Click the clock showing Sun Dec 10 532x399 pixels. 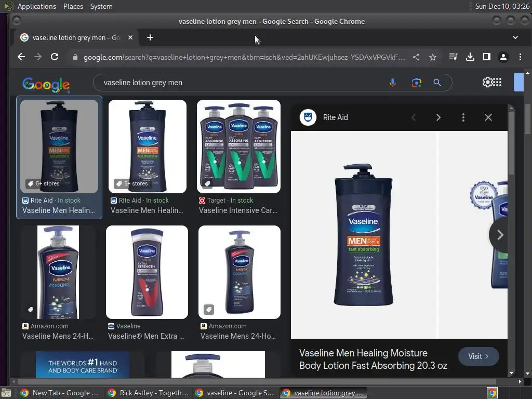[502, 6]
